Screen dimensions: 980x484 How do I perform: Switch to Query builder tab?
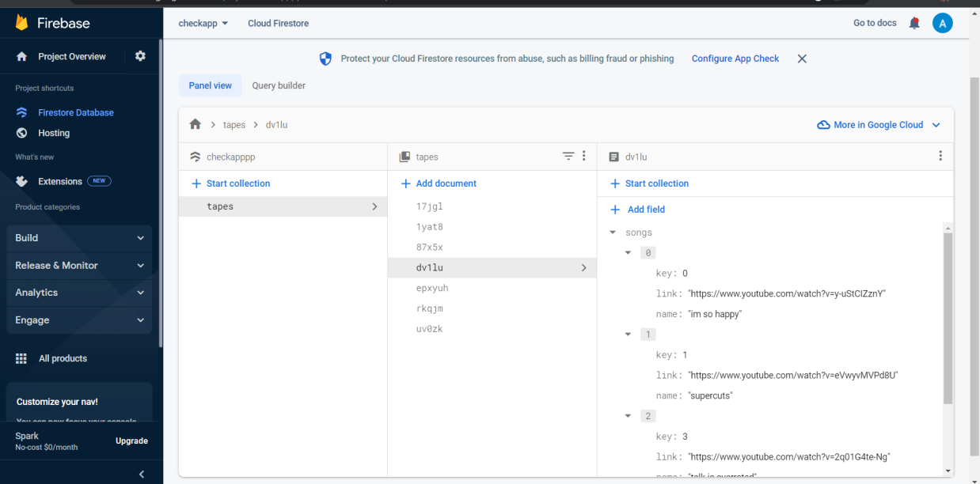tap(279, 85)
